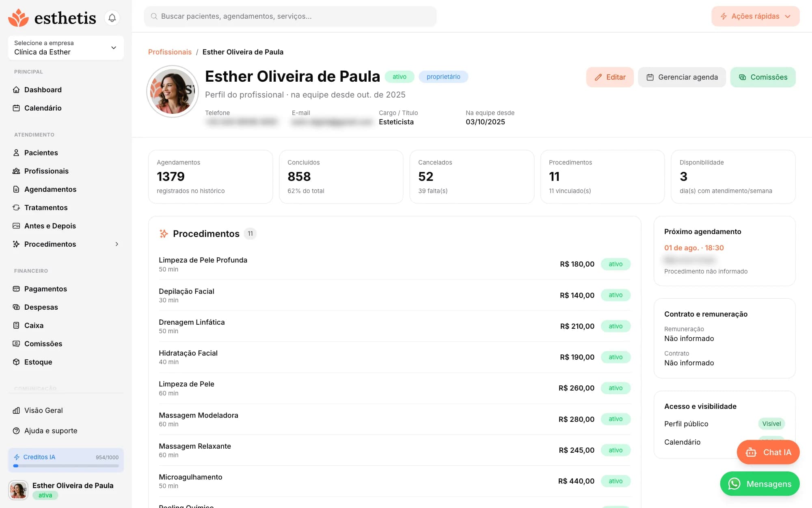Screen dimensions: 812x508
Task: Open Dashboard in the sidebar
Action: point(43,90)
